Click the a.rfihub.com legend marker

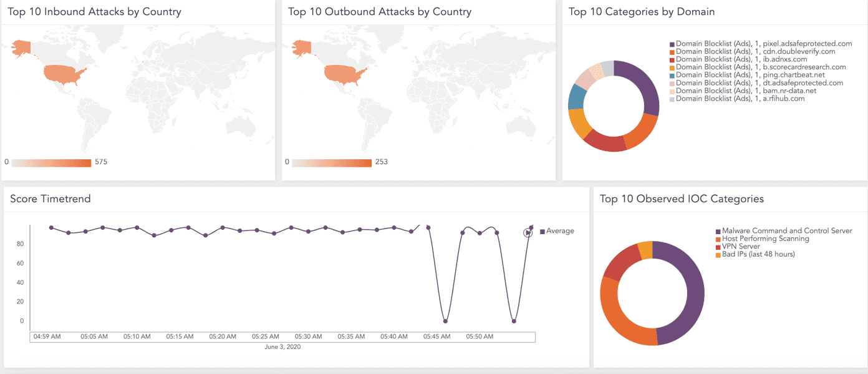click(x=672, y=98)
